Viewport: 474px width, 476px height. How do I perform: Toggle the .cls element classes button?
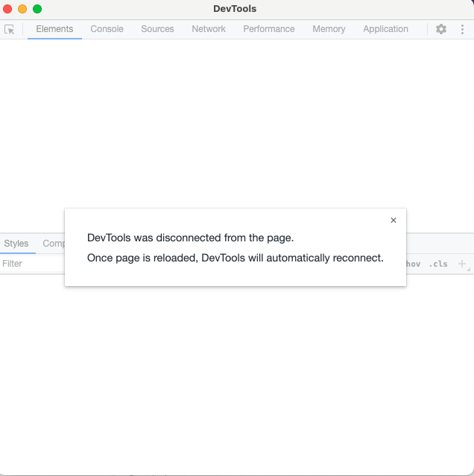click(438, 264)
